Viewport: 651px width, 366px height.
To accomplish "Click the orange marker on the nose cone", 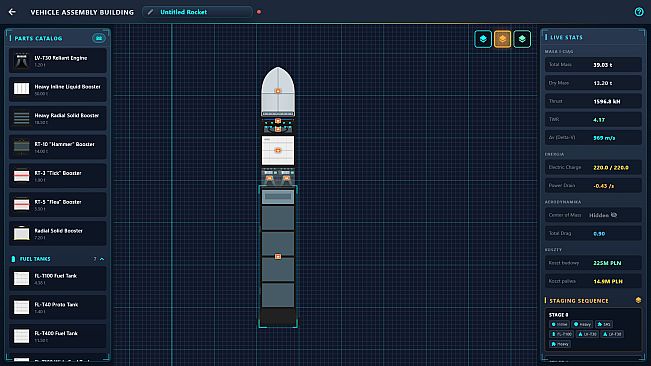I will tap(278, 91).
